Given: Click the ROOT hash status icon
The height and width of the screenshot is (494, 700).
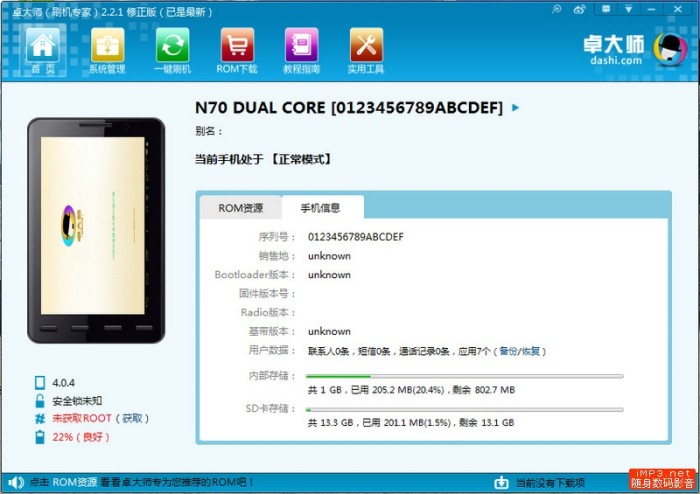Looking at the screenshot, I should pos(40,419).
